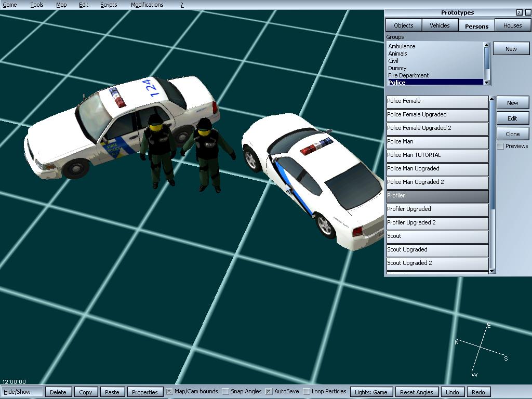Select the Police Man prototype
Viewport: 532px width, 399px height.
tap(437, 142)
